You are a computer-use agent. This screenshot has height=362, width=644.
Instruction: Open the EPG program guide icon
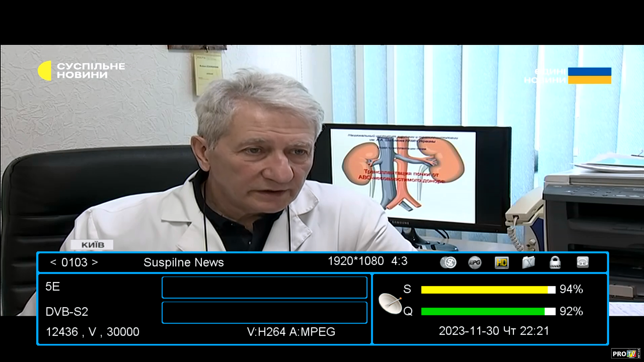pos(475,262)
